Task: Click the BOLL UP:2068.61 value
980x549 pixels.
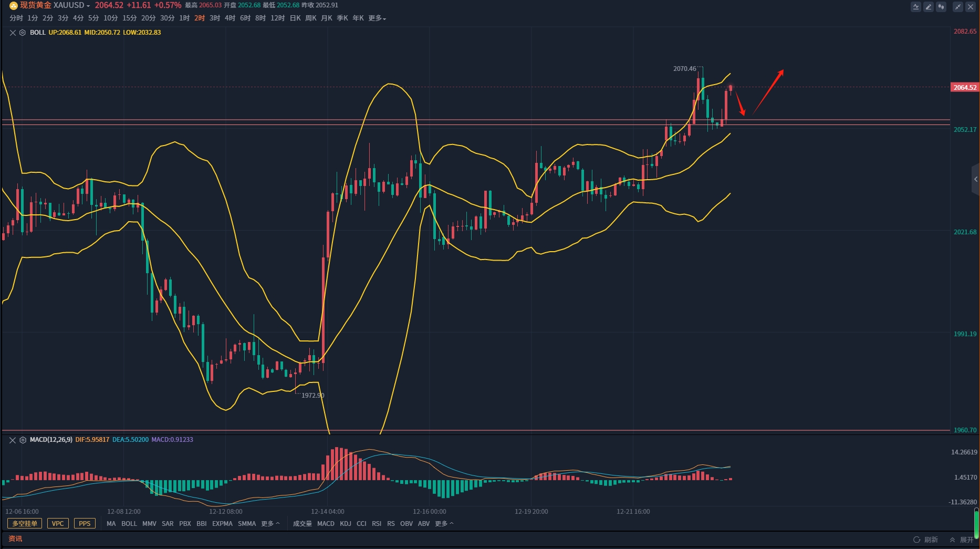Action: [x=65, y=33]
